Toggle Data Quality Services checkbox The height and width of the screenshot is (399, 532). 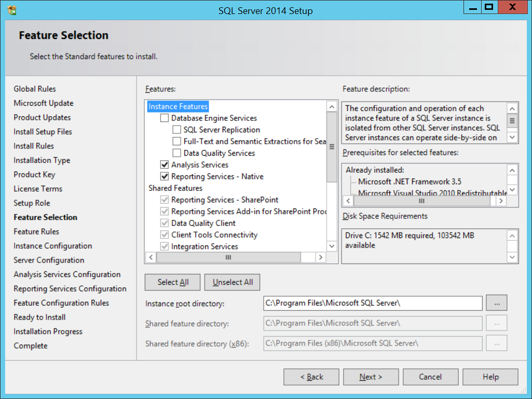176,153
